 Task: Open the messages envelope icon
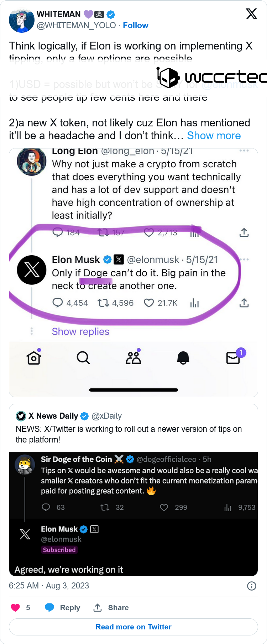point(233,357)
